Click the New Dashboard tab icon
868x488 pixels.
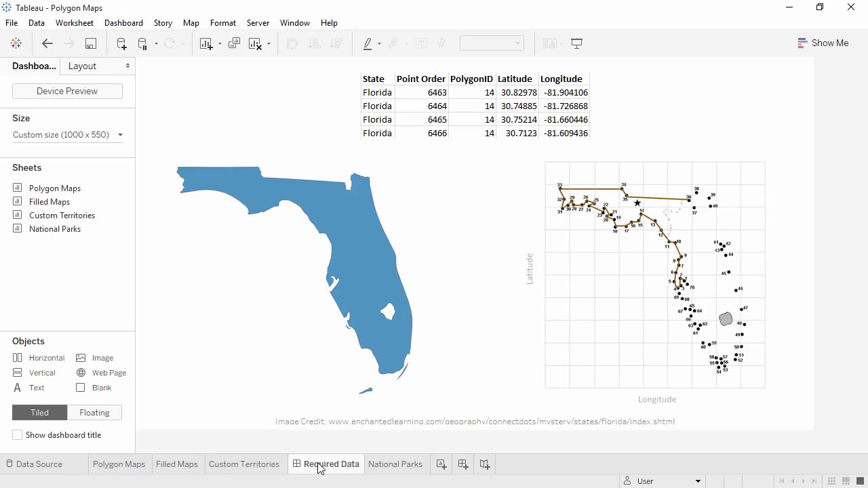coord(463,464)
